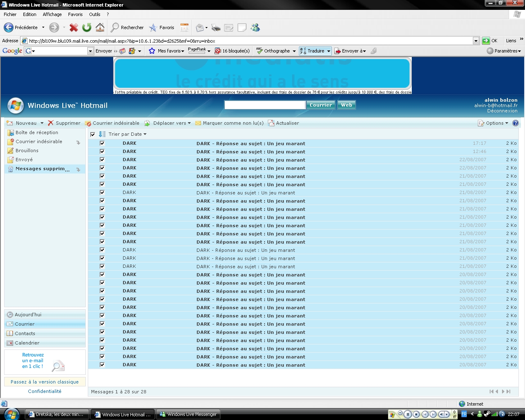Image resolution: width=525 pixels, height=420 pixels.
Task: Open the Fichier menu
Action: [10, 14]
